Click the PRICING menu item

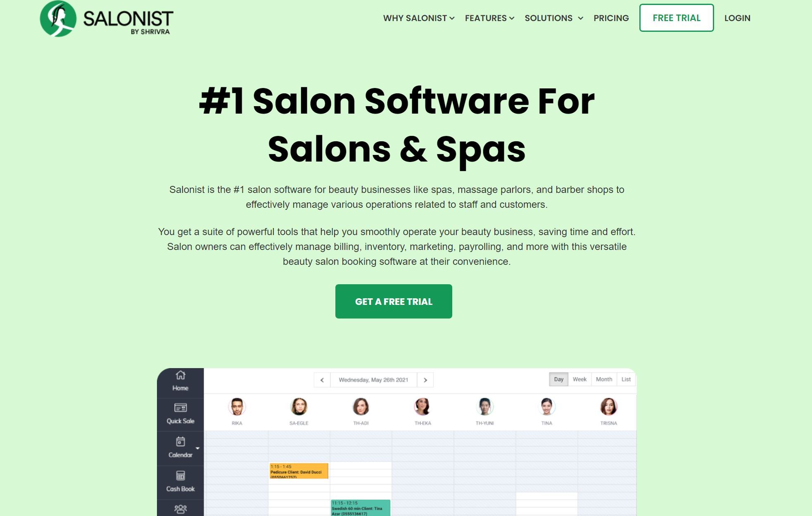pos(611,18)
